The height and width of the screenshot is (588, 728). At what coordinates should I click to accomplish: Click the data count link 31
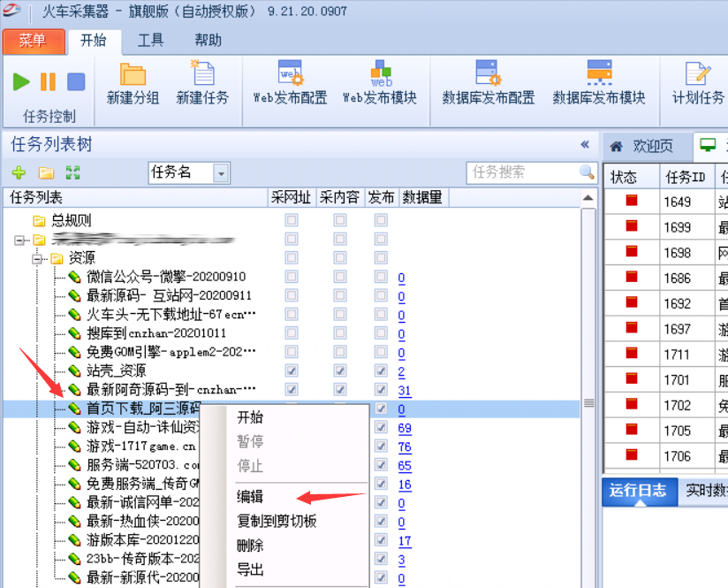(405, 390)
